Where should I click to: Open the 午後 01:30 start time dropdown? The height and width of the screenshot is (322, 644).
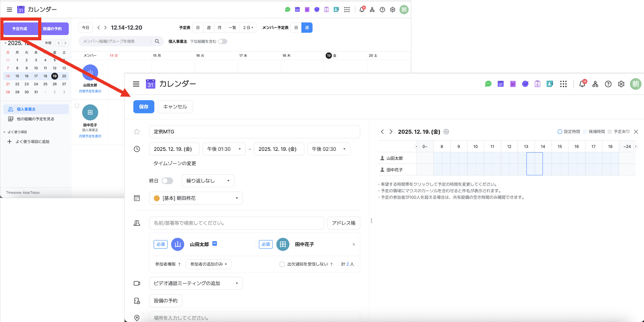coord(224,149)
